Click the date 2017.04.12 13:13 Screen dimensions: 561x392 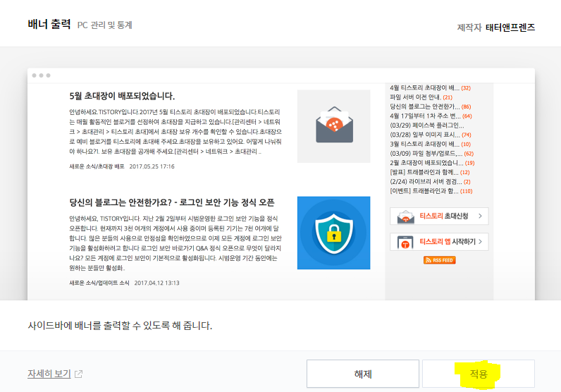pyautogui.click(x=156, y=283)
